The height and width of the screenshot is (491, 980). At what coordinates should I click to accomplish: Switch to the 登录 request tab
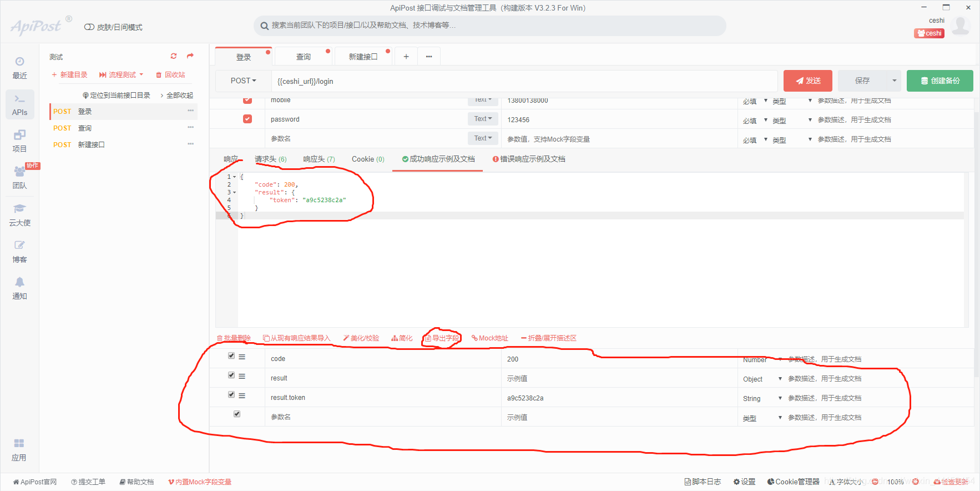pos(243,57)
